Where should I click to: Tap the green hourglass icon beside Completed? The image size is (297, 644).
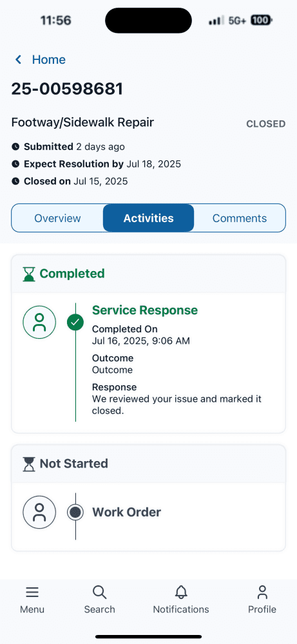tap(29, 274)
